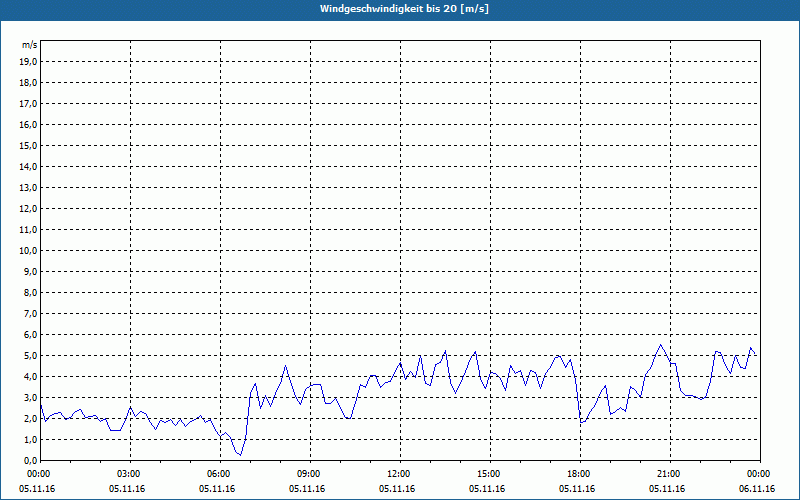The width and height of the screenshot is (800, 500).
Task: Click the 09:00 time axis label
Action: pos(310,474)
